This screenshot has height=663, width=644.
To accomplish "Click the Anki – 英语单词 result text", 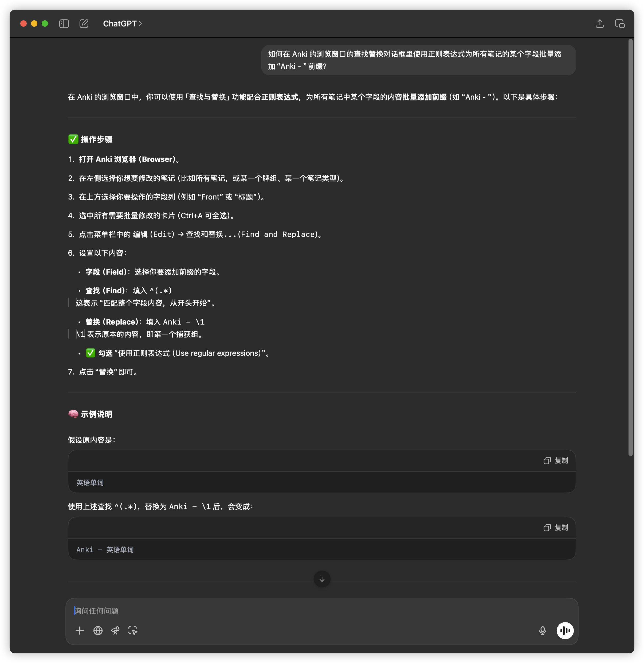I will (x=105, y=550).
